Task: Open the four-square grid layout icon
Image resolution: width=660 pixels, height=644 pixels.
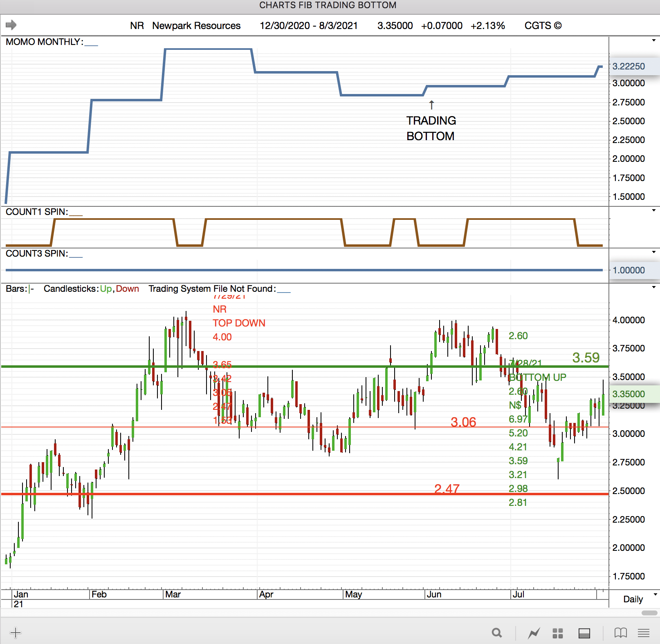Action: pyautogui.click(x=558, y=633)
